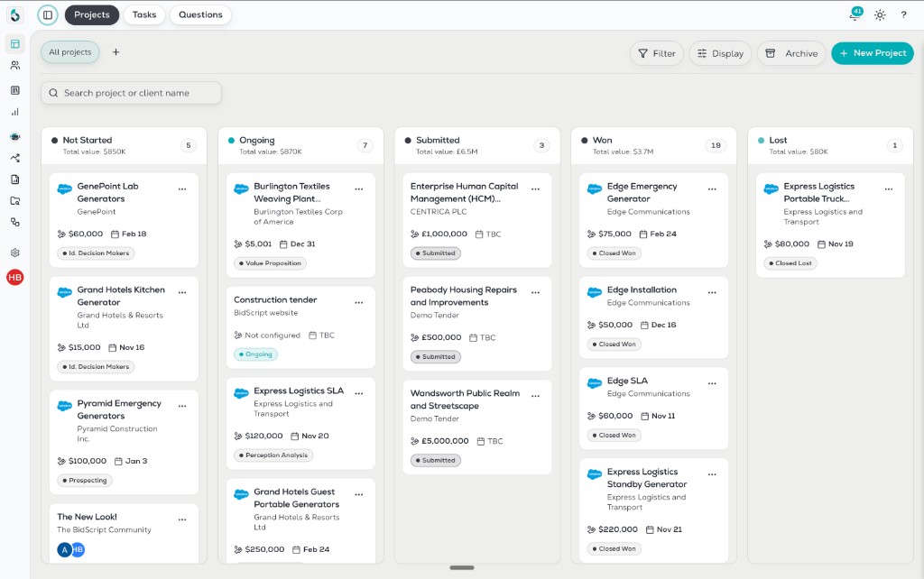Open notifications bell with 41 badge

855,14
